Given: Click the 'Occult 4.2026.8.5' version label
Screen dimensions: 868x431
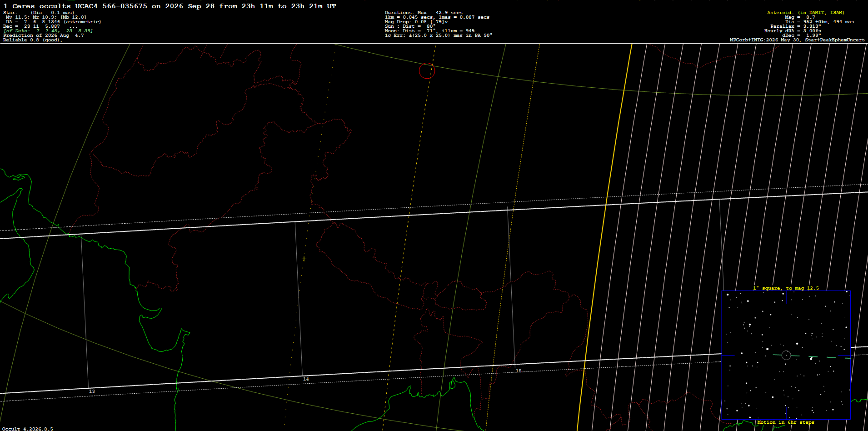Looking at the screenshot, I should [x=28, y=429].
